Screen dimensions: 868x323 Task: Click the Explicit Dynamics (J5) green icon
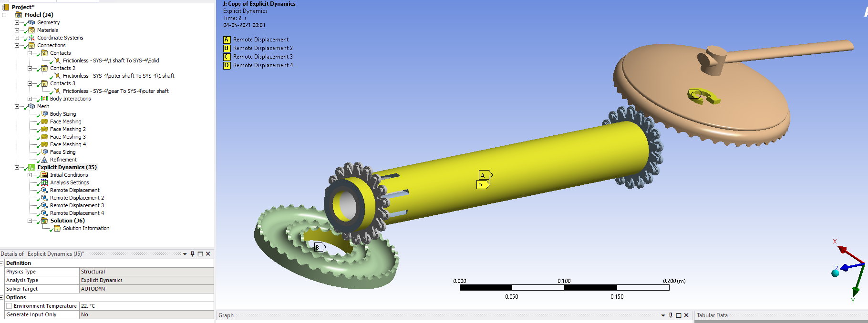(31, 167)
